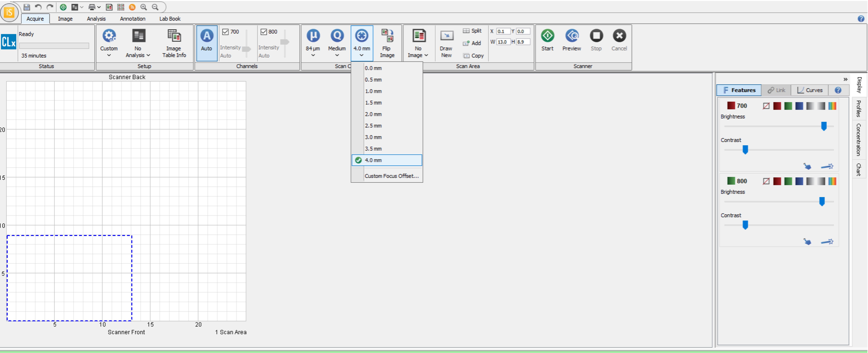
Task: Open the No Image dropdown
Action: pyautogui.click(x=418, y=43)
